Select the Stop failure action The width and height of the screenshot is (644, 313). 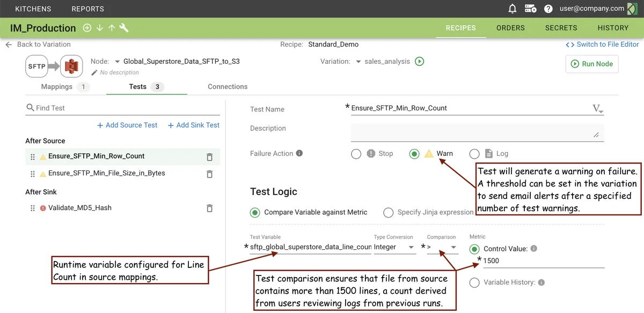click(x=356, y=154)
